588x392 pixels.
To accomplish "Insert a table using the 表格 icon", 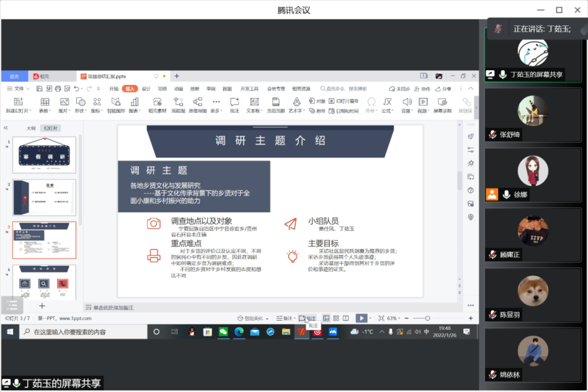I will 45,105.
